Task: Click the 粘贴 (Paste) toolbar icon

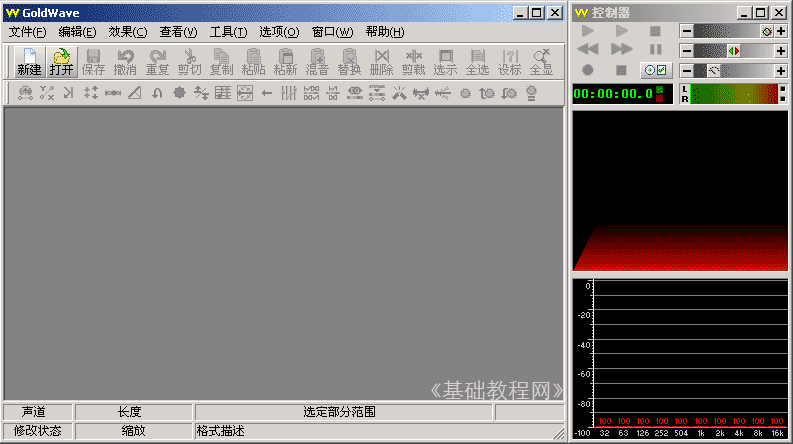Action: click(253, 62)
